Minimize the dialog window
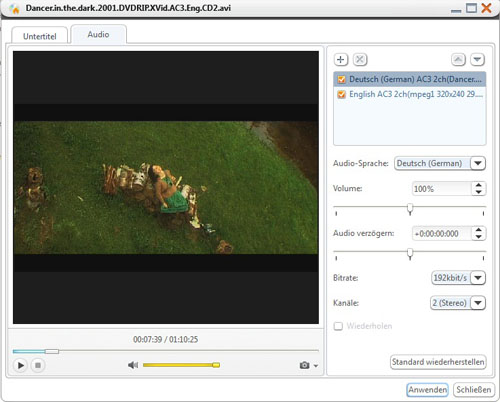 point(456,10)
